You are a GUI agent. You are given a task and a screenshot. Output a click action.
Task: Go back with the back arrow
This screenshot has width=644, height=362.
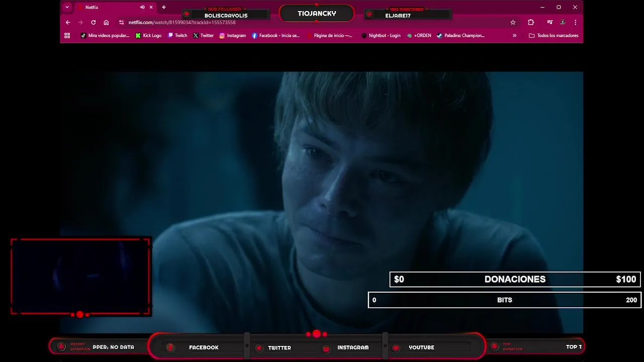(x=68, y=22)
